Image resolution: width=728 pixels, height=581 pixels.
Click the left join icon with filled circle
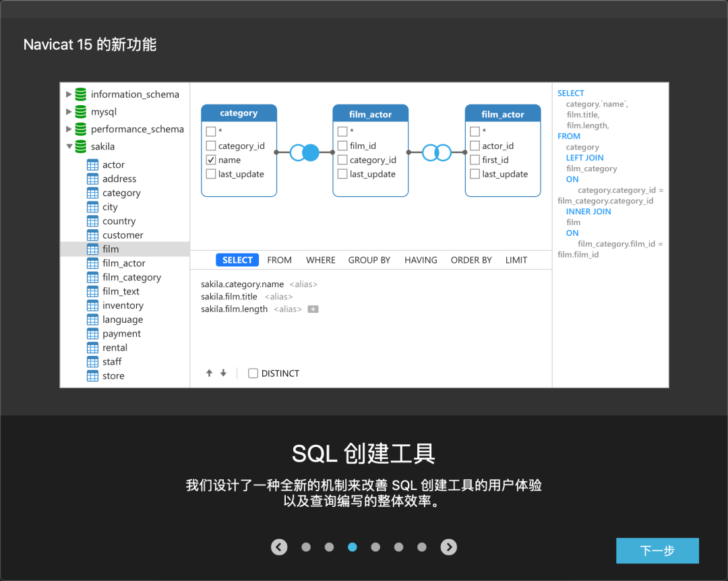click(305, 152)
